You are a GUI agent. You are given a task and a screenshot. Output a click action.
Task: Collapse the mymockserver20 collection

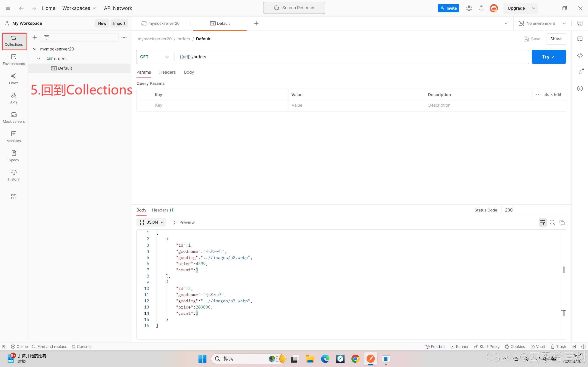click(34, 49)
